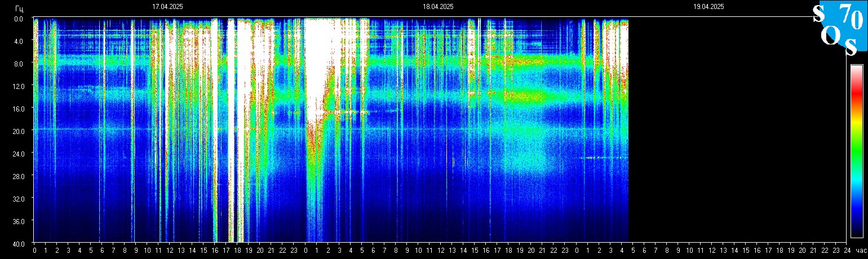Click the color intensity scale bar
The width and height of the screenshot is (868, 259).
[x=856, y=151]
